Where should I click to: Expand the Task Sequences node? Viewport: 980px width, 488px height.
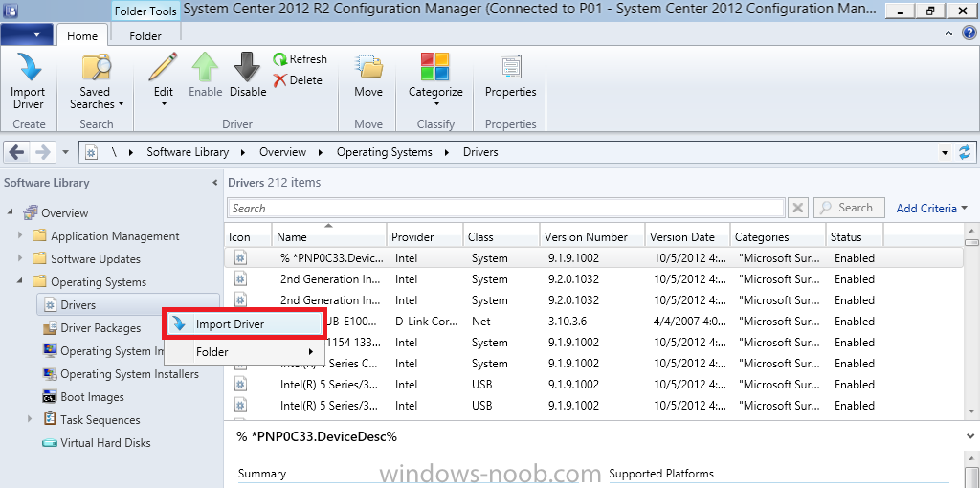pos(31,419)
